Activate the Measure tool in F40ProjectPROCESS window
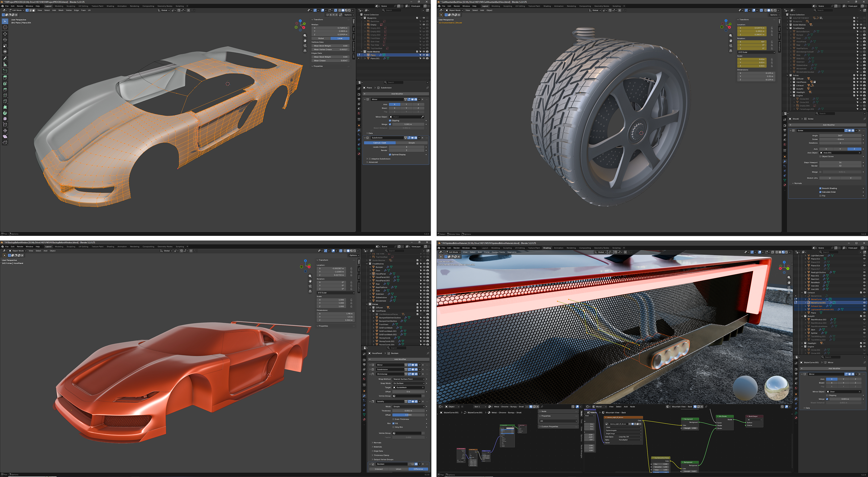Viewport: 868px width, 477px height. click(x=5, y=64)
